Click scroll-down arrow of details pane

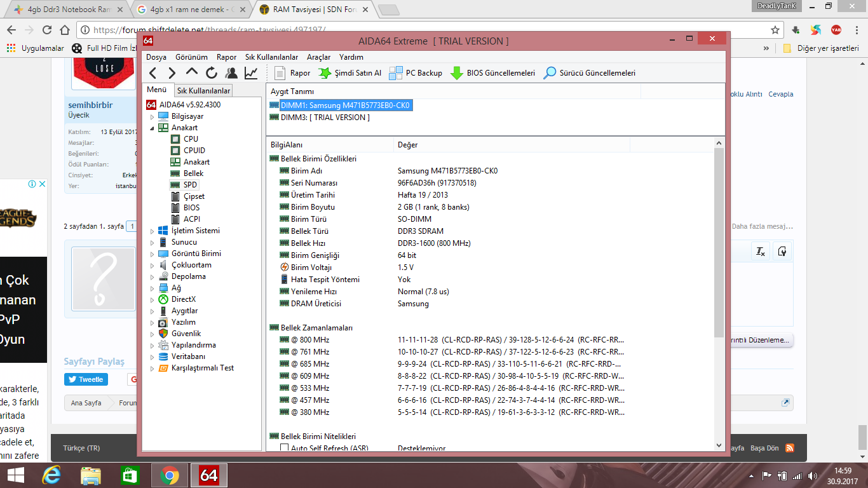click(719, 445)
